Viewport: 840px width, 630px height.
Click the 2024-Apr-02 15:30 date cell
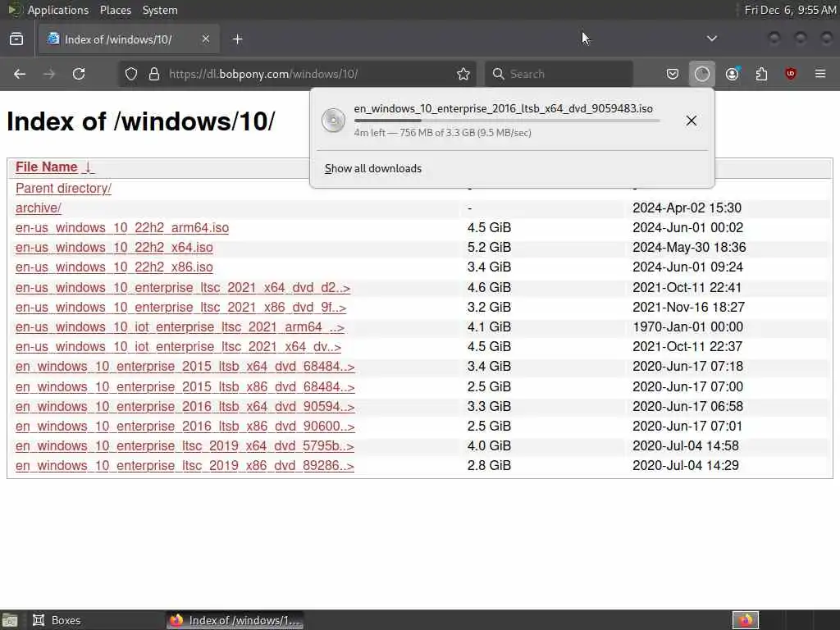[x=687, y=208]
